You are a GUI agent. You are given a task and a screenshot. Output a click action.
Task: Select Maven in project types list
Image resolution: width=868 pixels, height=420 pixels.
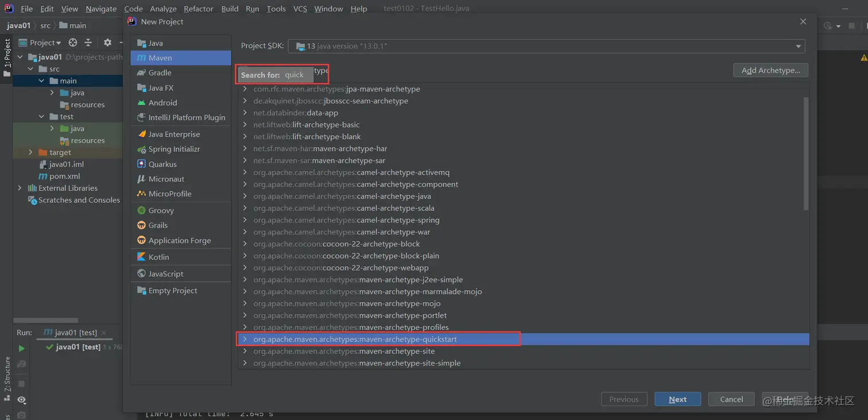pos(181,58)
